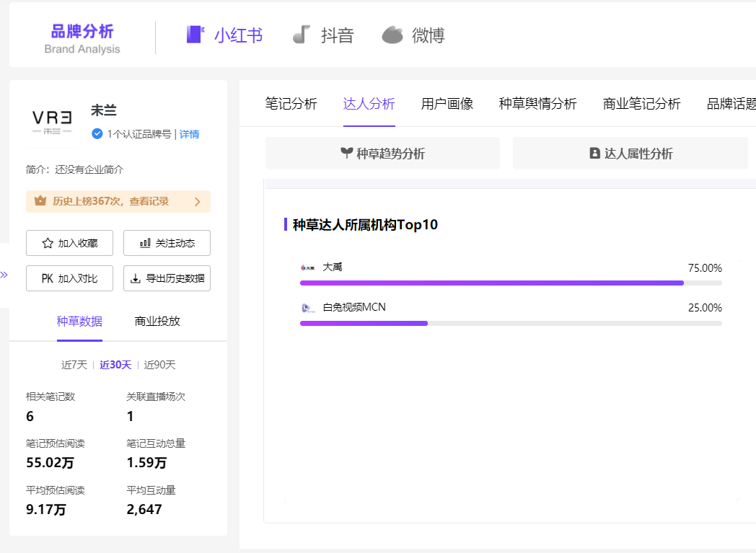756x553 pixels.
Task: Click the bar chart icon on 关注动态
Action: pyautogui.click(x=145, y=243)
